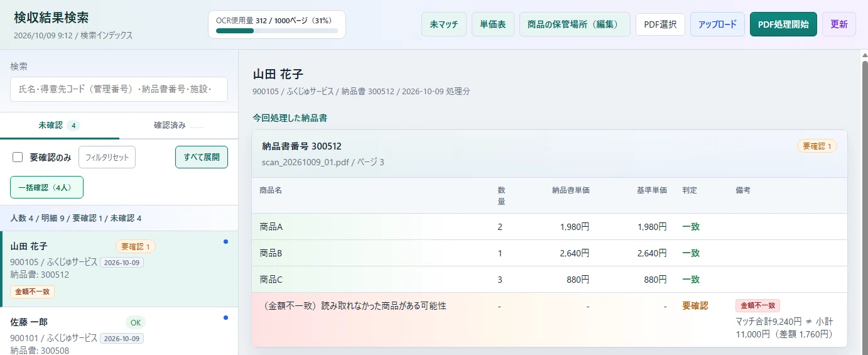The height and width of the screenshot is (355, 868).
Task: Click the 更新 button
Action: tap(839, 25)
